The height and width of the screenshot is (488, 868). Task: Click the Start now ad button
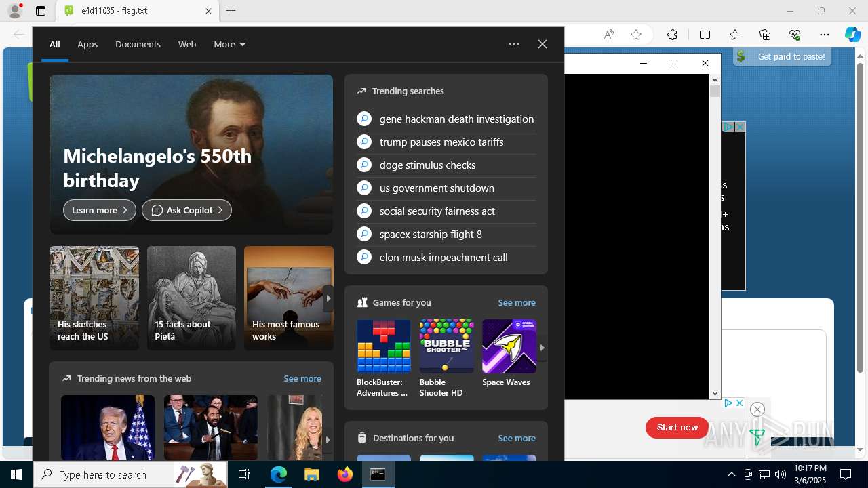coord(677,428)
